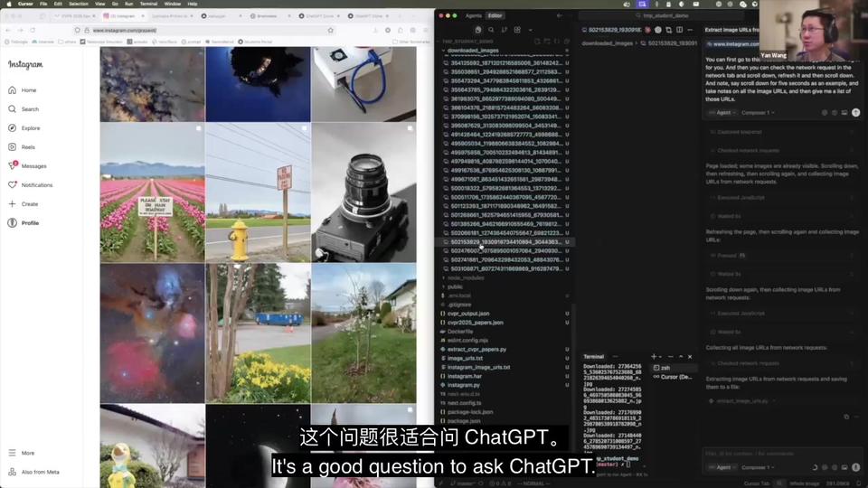
Task: Add a new terminal with plus icon
Action: pos(654,357)
